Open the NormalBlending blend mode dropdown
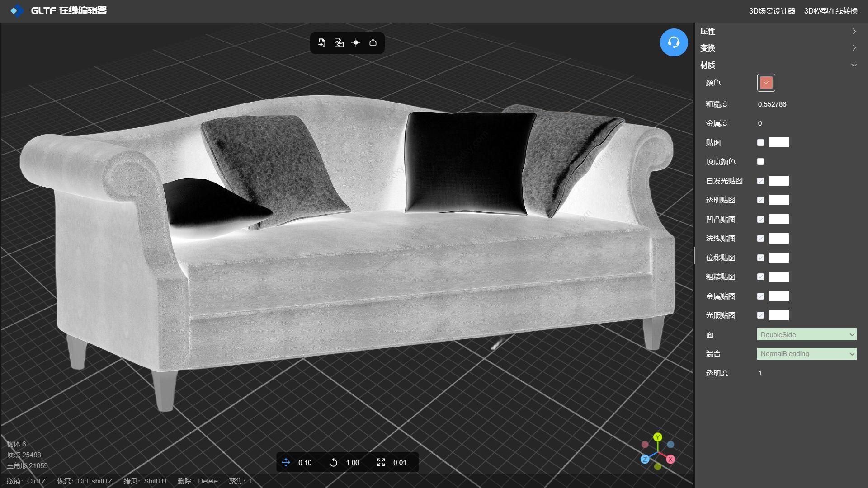Image resolution: width=868 pixels, height=488 pixels. point(807,354)
